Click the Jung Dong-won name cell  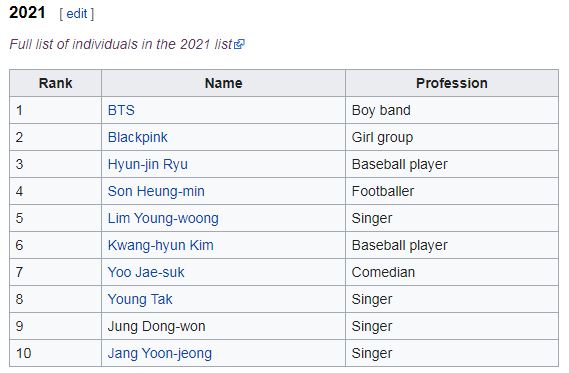point(224,326)
